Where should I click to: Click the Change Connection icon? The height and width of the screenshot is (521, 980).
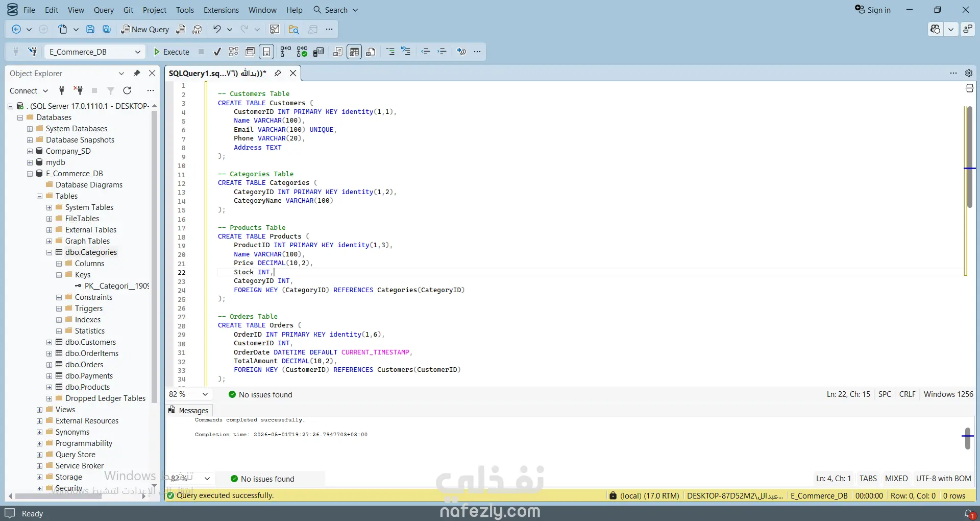click(x=33, y=52)
